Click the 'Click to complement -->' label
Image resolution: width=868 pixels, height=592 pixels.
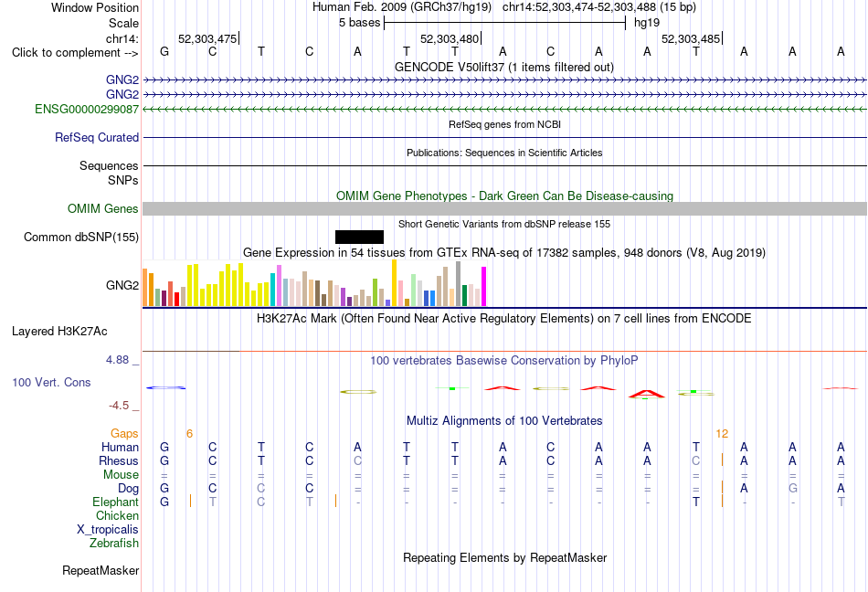[75, 53]
